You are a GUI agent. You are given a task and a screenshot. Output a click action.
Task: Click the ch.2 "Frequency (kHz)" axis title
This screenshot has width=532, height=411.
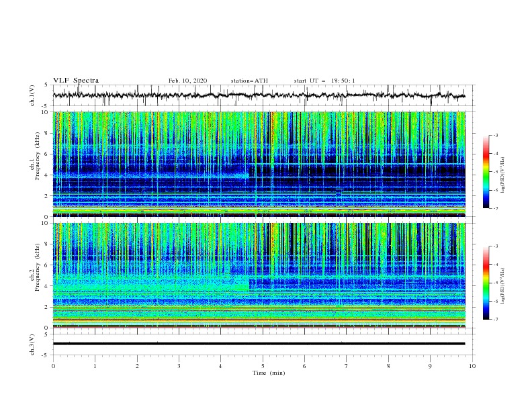[x=37, y=267]
